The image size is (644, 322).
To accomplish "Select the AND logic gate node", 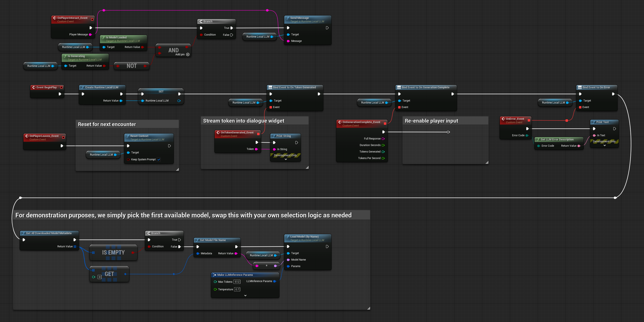I will click(173, 50).
